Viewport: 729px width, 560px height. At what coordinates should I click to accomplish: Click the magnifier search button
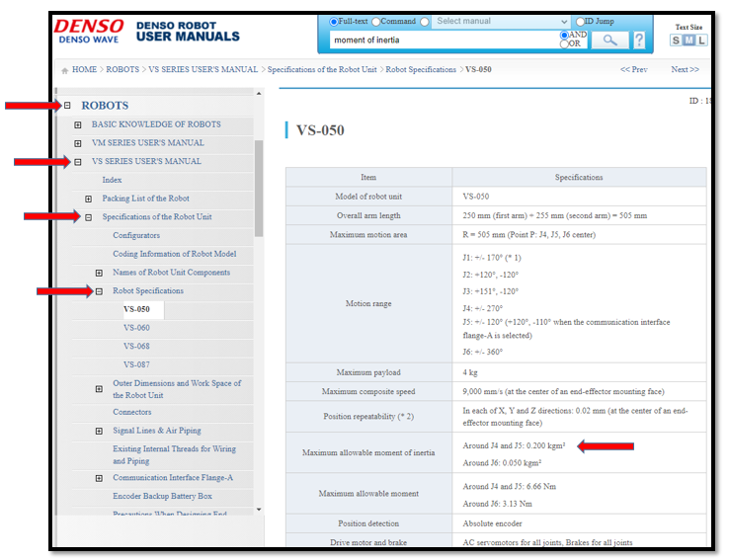pyautogui.click(x=610, y=40)
